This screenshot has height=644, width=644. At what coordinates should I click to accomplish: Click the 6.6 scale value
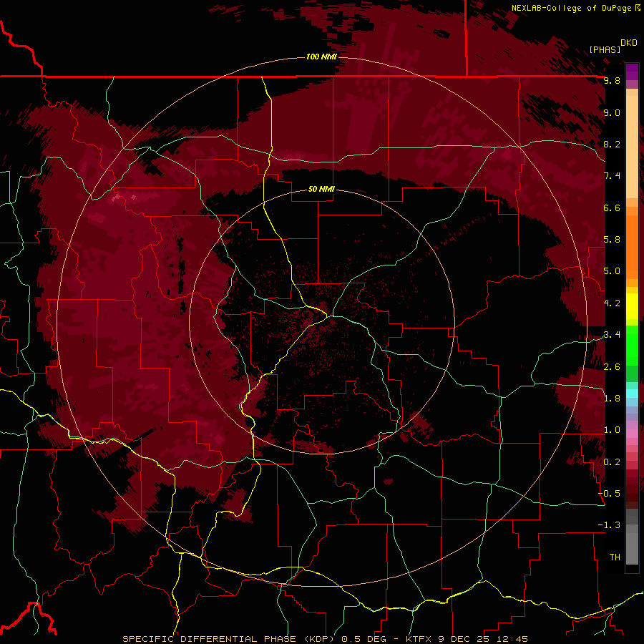click(x=612, y=208)
